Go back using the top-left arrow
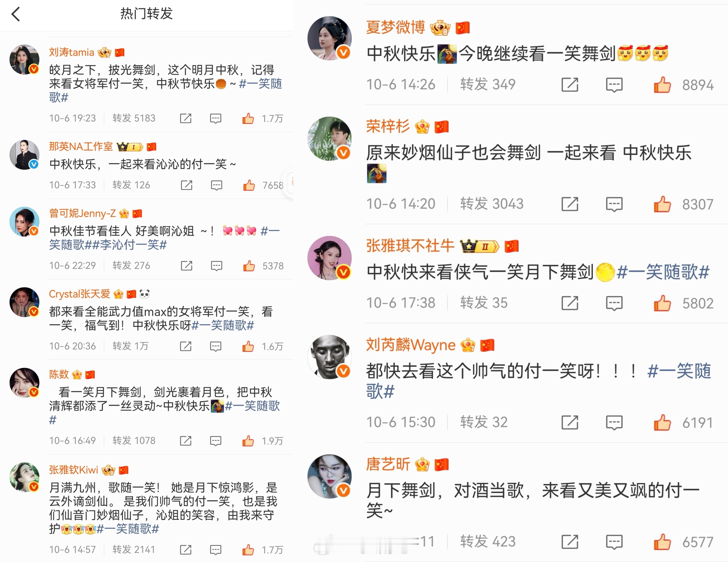The width and height of the screenshot is (728, 562). click(16, 14)
